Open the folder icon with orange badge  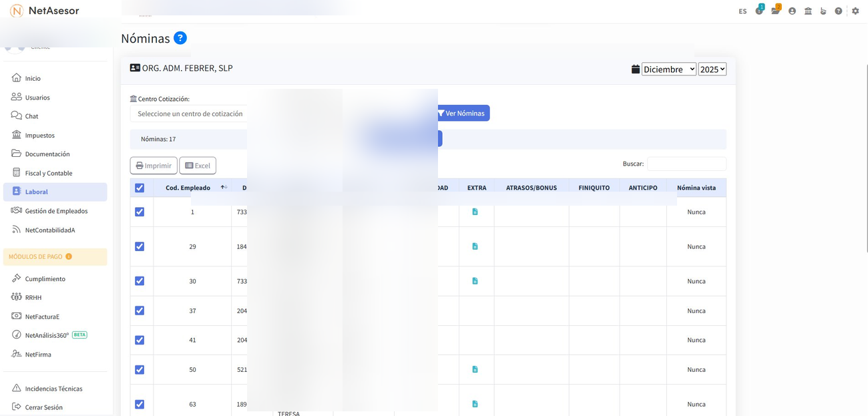coord(775,11)
